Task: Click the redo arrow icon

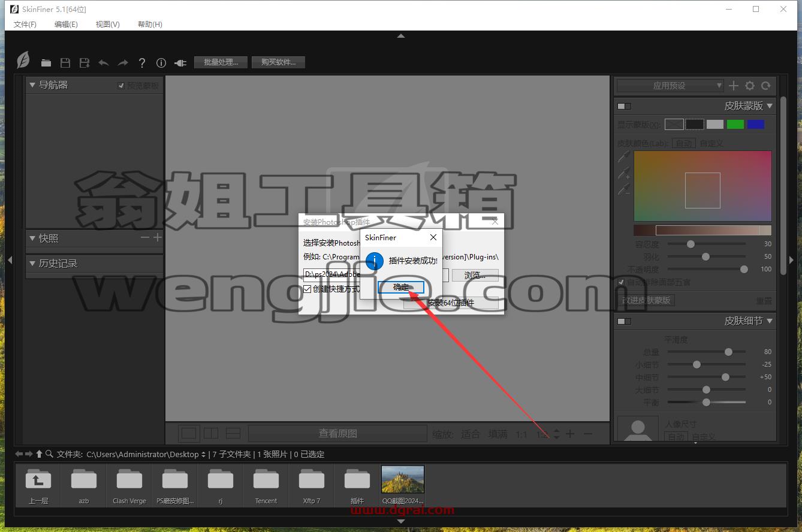Action: pos(123,62)
